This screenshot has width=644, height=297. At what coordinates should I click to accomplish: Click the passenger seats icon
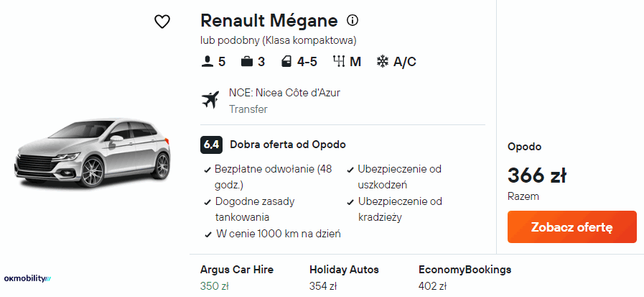208,62
